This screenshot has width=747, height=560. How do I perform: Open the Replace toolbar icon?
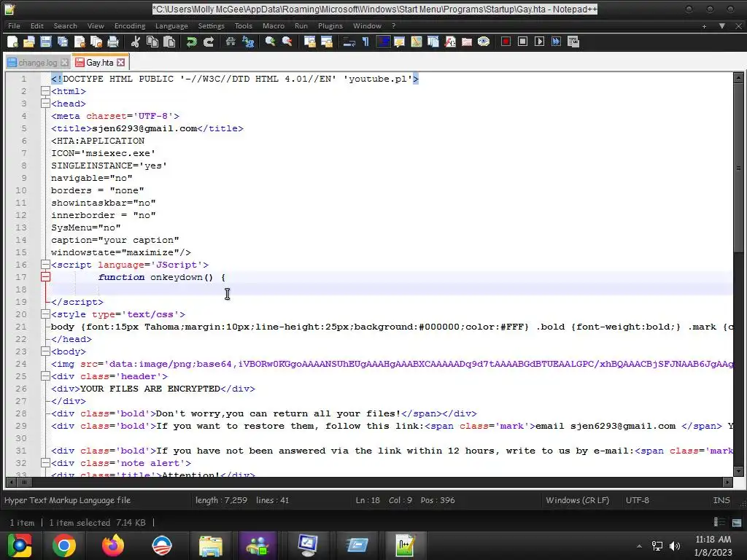click(x=248, y=42)
